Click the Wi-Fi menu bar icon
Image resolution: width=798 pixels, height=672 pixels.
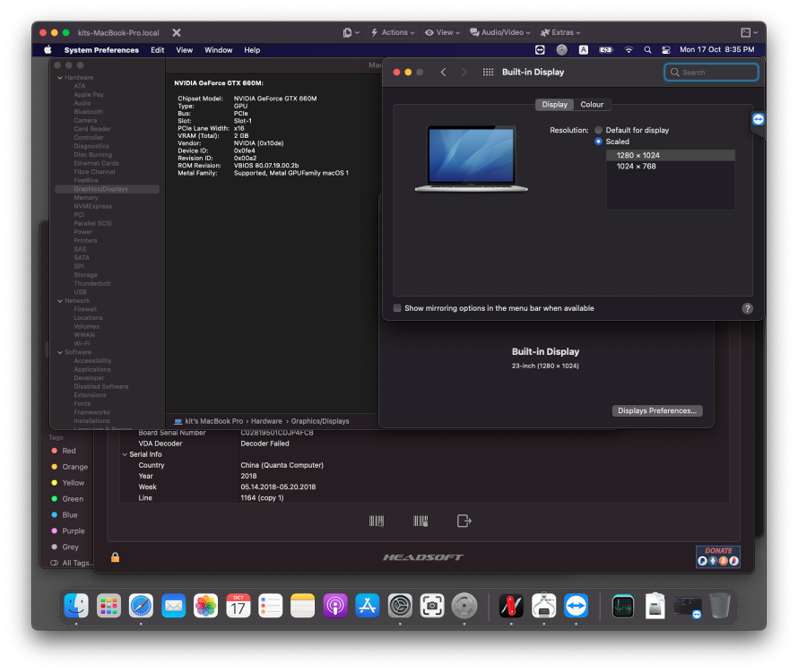(x=629, y=50)
